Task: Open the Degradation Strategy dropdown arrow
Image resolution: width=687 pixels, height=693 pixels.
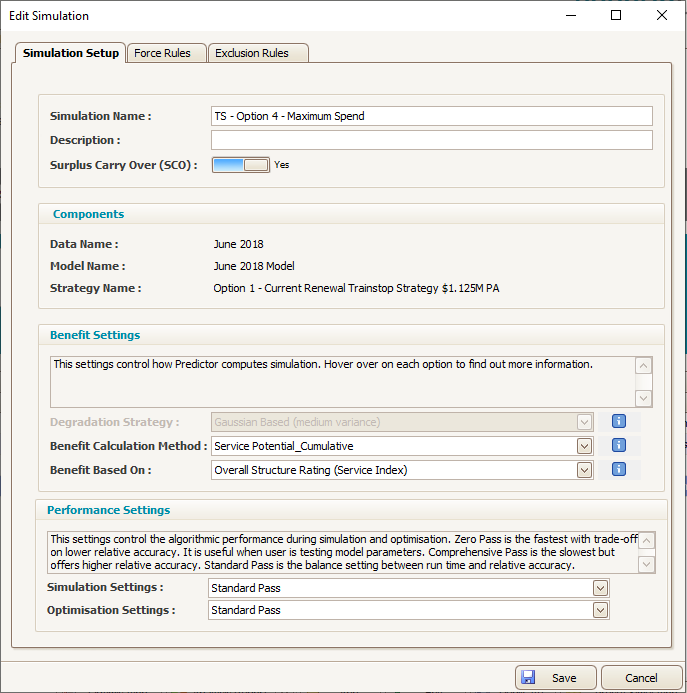Action: (x=584, y=422)
